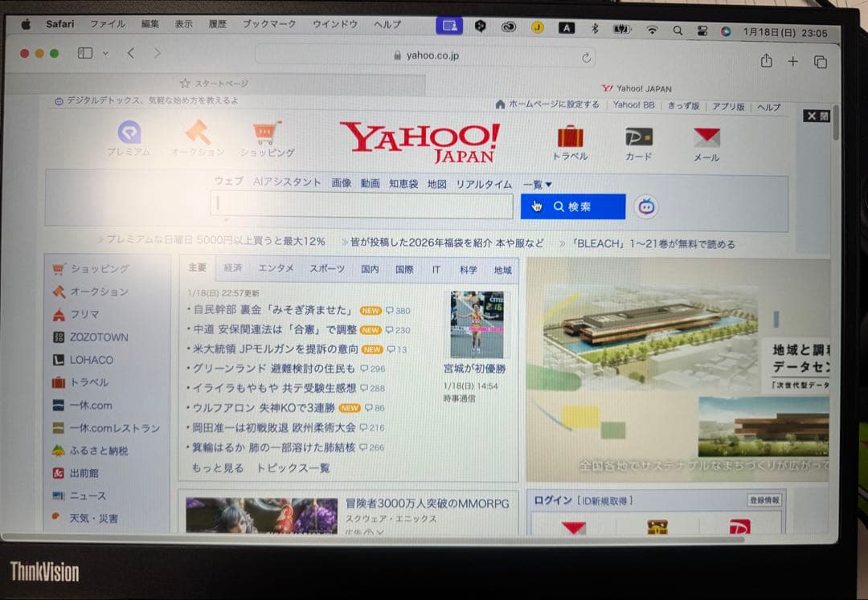Screen dimensions: 868x600
Task: Open ショッピング with the shopping cart icon
Action: coord(265,133)
